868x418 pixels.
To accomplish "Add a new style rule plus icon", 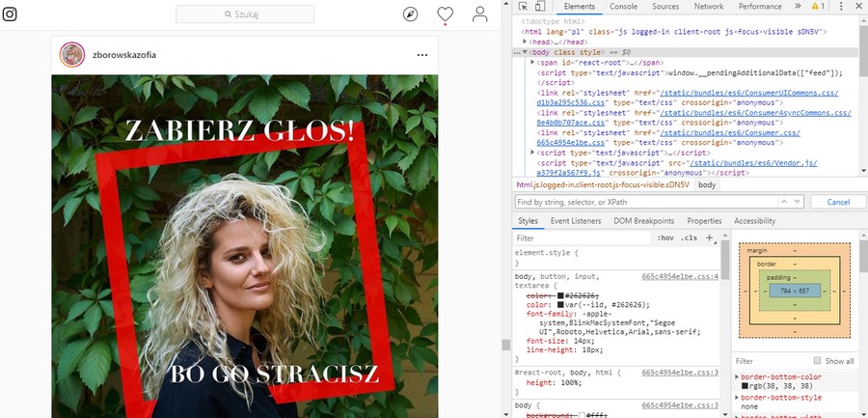I will click(709, 237).
